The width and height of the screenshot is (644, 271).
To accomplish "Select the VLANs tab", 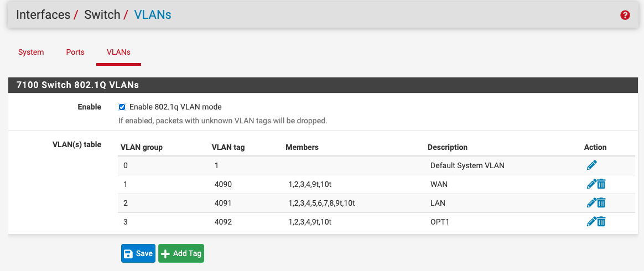I will pos(119,52).
